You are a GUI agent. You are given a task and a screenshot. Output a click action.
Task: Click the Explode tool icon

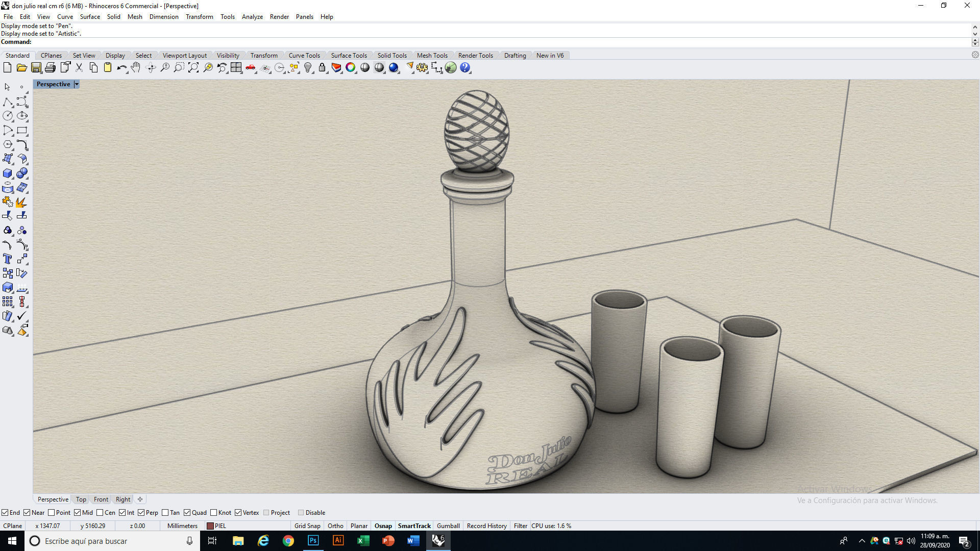coord(22,202)
